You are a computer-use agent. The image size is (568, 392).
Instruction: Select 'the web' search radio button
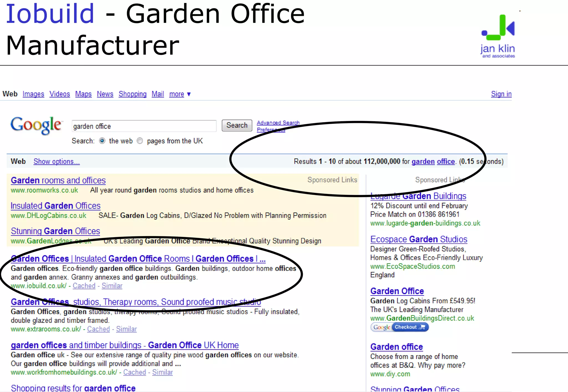[102, 141]
